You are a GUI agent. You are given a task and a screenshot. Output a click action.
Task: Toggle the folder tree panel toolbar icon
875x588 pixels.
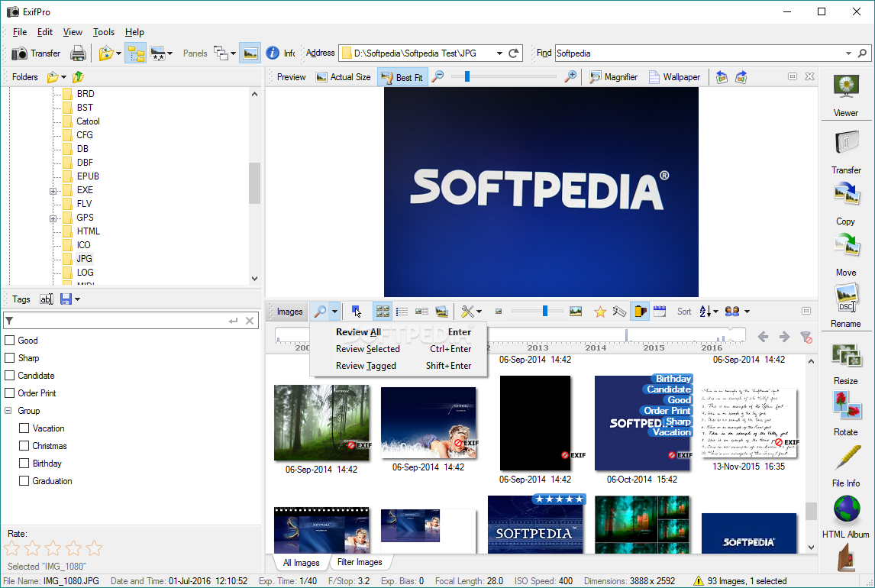coord(136,53)
